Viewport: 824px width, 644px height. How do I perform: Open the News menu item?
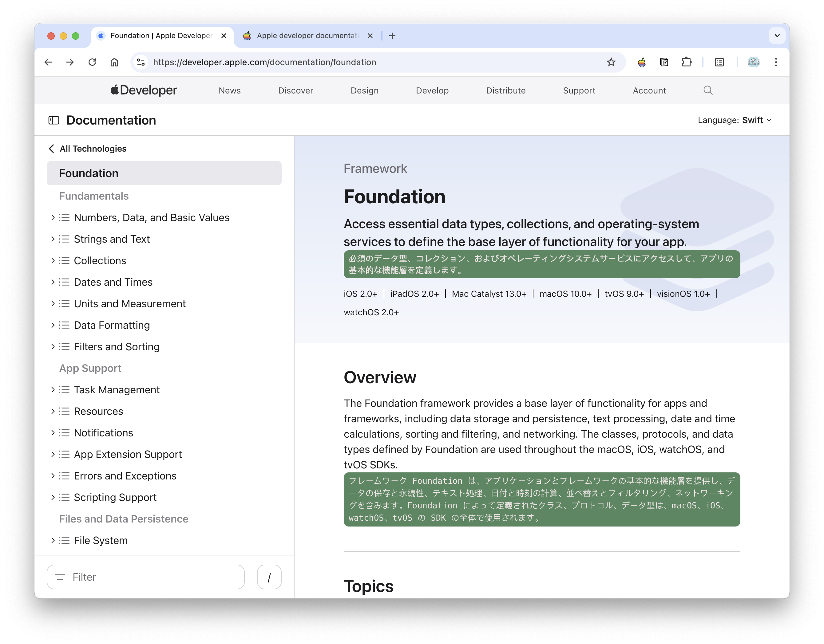tap(229, 91)
